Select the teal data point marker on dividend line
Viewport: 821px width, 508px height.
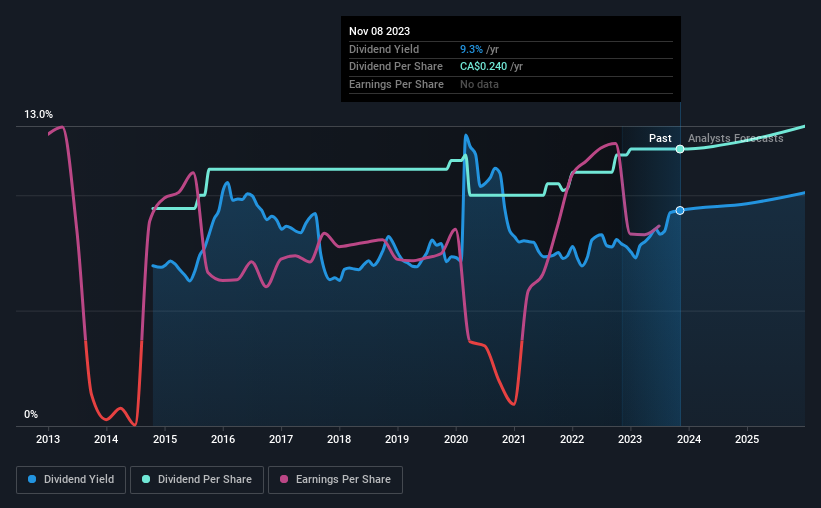[x=680, y=149]
